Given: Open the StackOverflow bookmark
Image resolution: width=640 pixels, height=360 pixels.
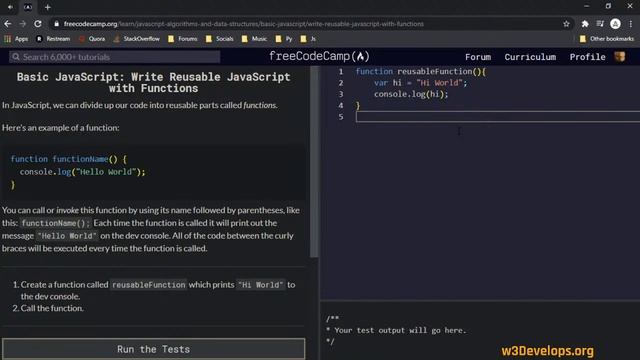Looking at the screenshot, I should [x=137, y=39].
